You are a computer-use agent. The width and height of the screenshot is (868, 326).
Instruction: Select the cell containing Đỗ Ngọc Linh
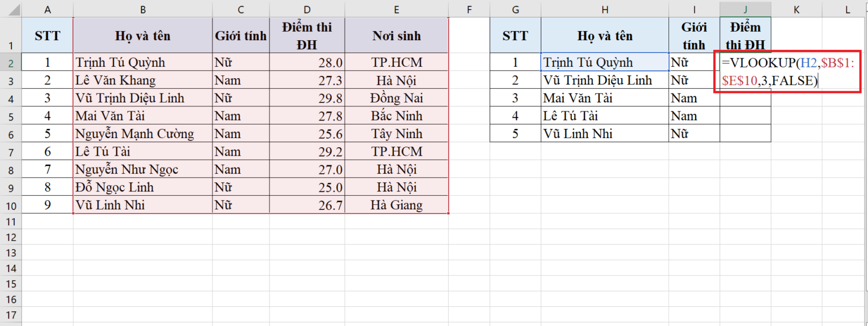coord(142,187)
